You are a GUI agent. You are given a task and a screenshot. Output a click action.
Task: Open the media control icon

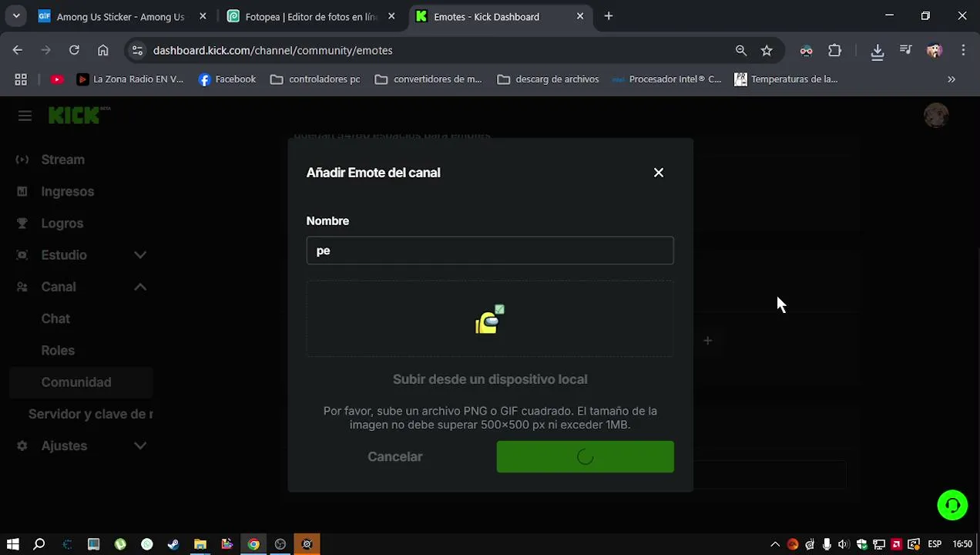(906, 50)
